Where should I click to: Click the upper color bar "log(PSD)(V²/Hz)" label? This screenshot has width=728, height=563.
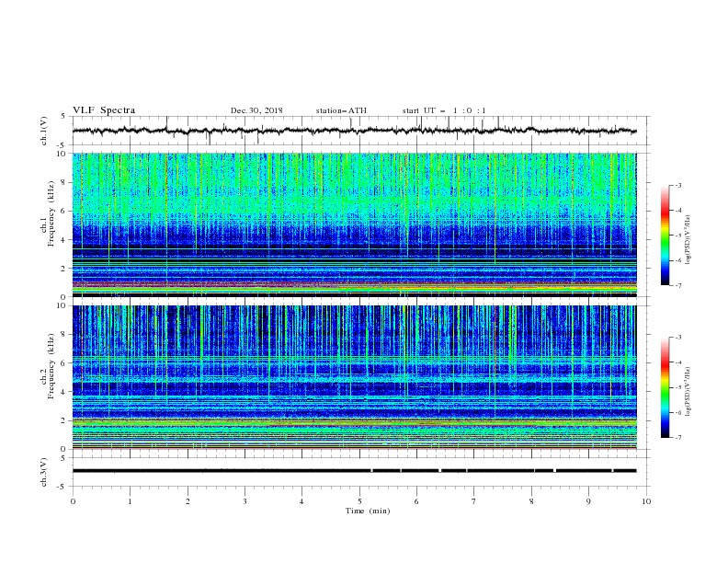click(x=688, y=240)
